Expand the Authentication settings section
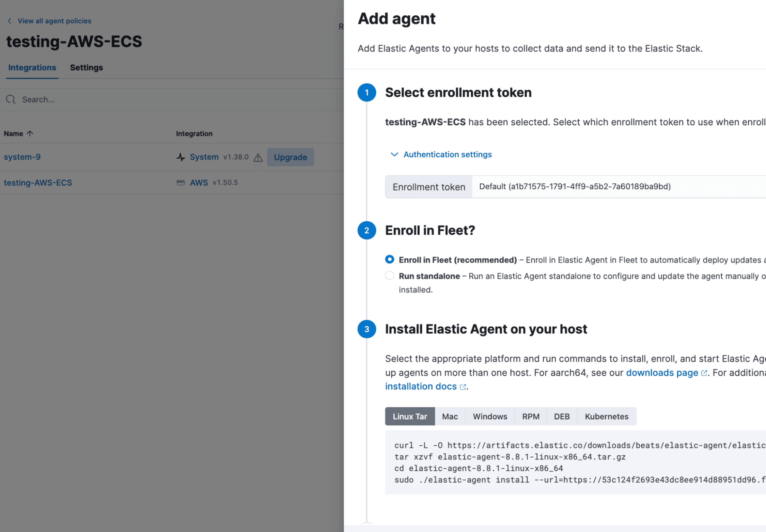766x532 pixels. tap(447, 154)
